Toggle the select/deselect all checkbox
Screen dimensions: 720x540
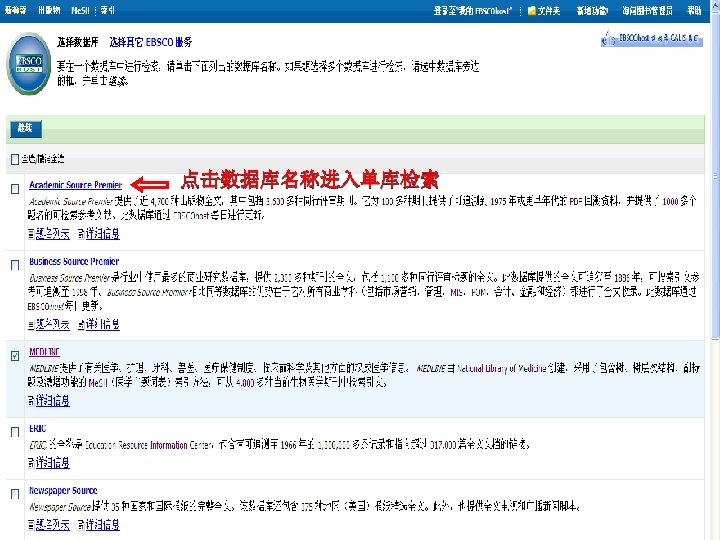(x=15, y=159)
